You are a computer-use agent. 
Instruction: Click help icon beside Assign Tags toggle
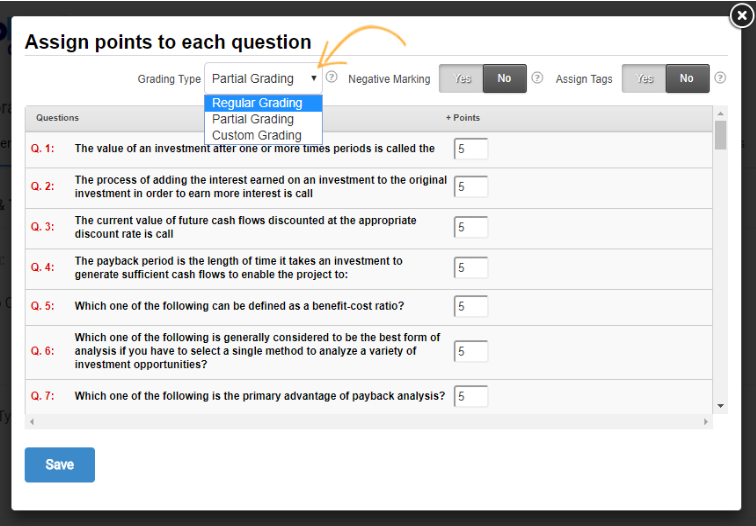point(720,78)
